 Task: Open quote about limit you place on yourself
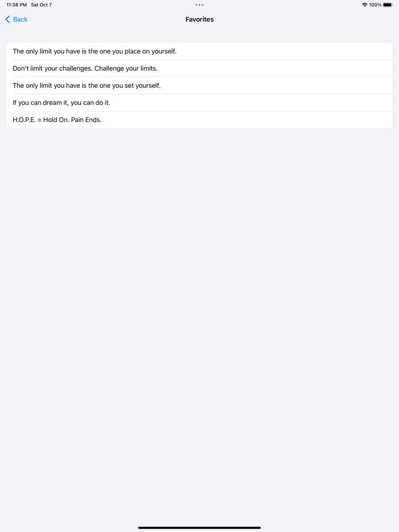199,51
